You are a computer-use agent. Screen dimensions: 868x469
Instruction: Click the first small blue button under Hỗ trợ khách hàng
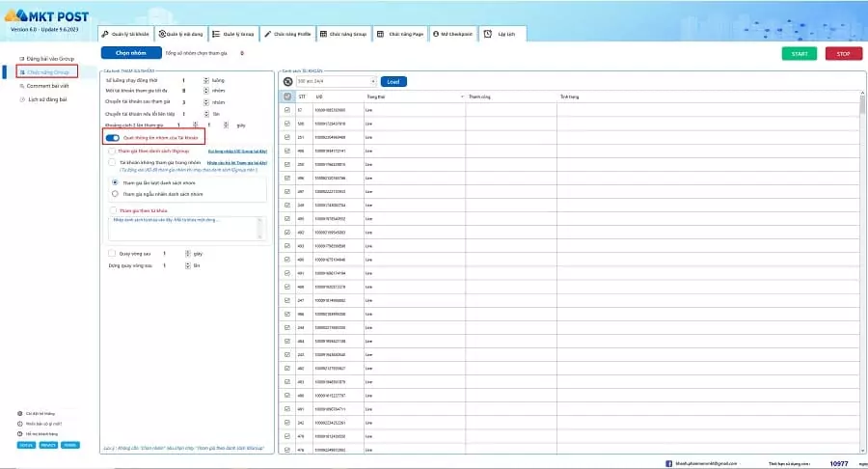tap(26, 445)
